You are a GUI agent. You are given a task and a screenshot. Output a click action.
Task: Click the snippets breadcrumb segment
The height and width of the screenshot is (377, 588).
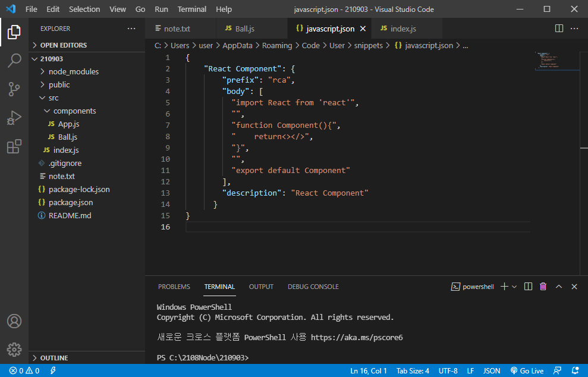coord(368,45)
